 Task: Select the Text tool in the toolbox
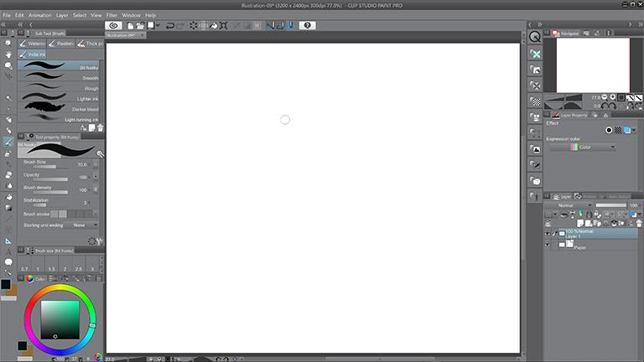click(8, 251)
